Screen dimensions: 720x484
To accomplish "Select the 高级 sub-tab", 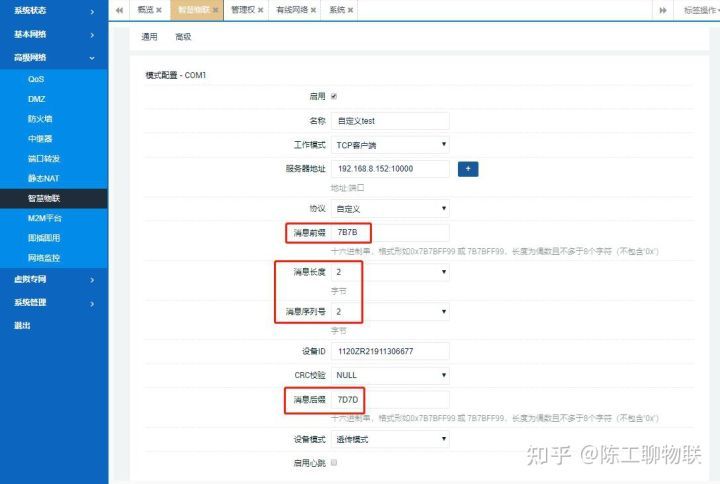I will [183, 37].
